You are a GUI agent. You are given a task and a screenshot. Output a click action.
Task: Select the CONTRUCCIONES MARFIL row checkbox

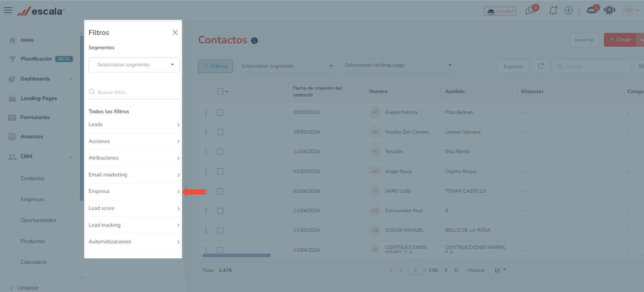point(220,250)
